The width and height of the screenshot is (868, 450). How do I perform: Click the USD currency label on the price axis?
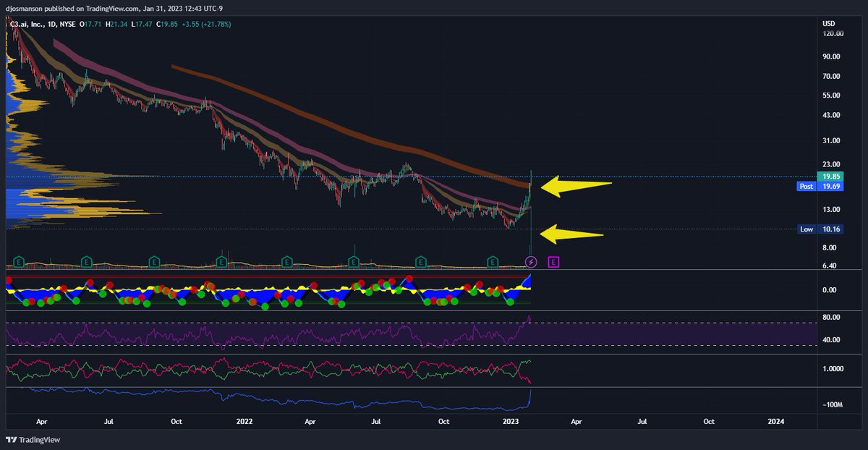[x=829, y=24]
